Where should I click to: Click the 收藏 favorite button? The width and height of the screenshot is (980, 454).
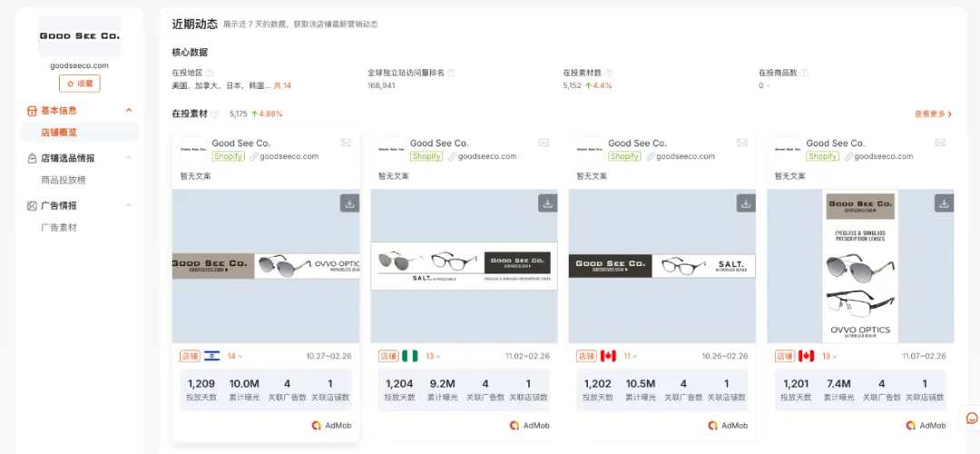79,84
